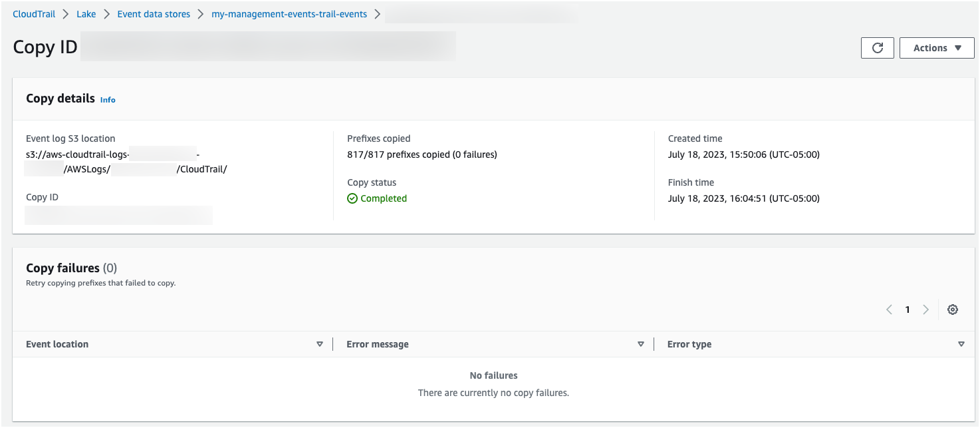Click sort triangle in Event location column
980x428 pixels.
point(320,344)
